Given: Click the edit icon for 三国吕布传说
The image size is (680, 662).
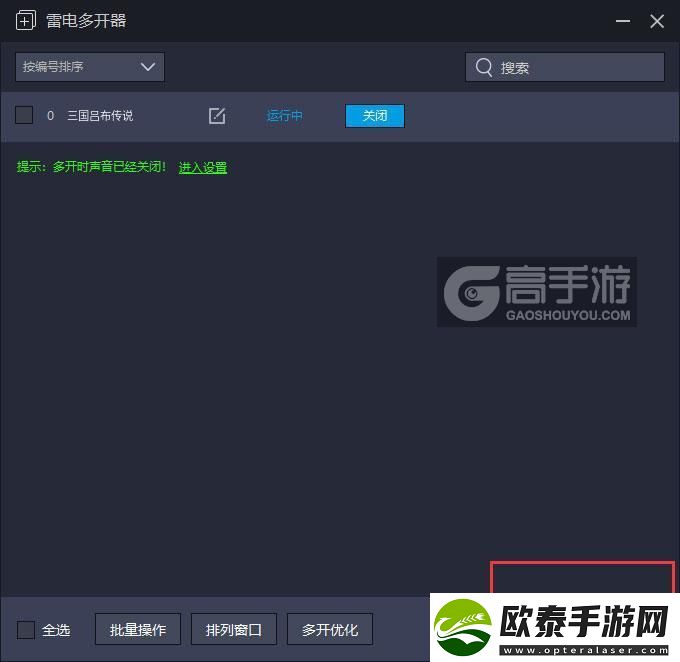Looking at the screenshot, I should point(217,116).
